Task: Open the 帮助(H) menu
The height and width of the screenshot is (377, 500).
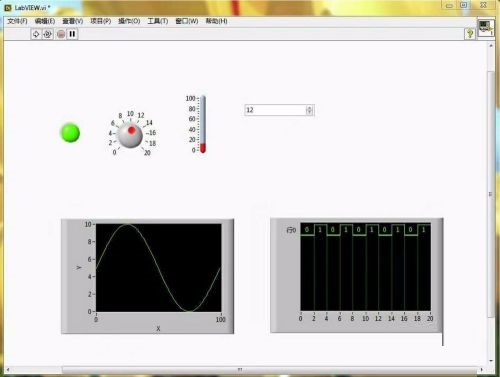Action: pyautogui.click(x=216, y=21)
